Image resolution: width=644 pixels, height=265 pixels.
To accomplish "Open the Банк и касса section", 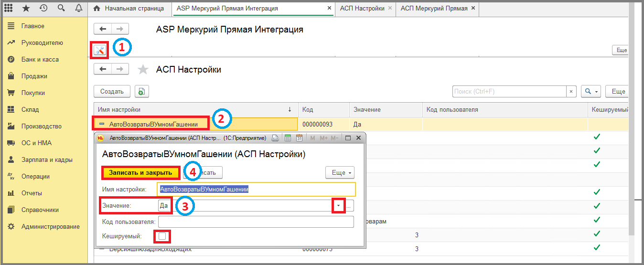I will tap(40, 60).
